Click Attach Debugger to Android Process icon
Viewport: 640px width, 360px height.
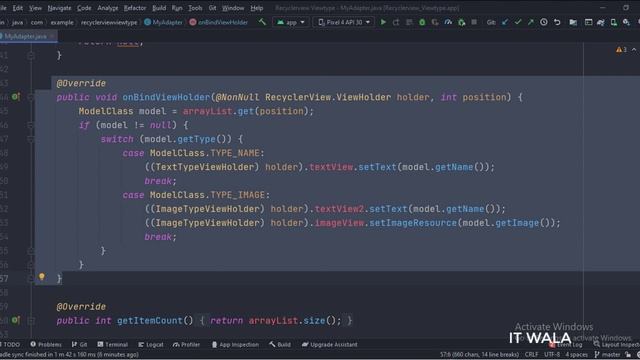pos(461,22)
